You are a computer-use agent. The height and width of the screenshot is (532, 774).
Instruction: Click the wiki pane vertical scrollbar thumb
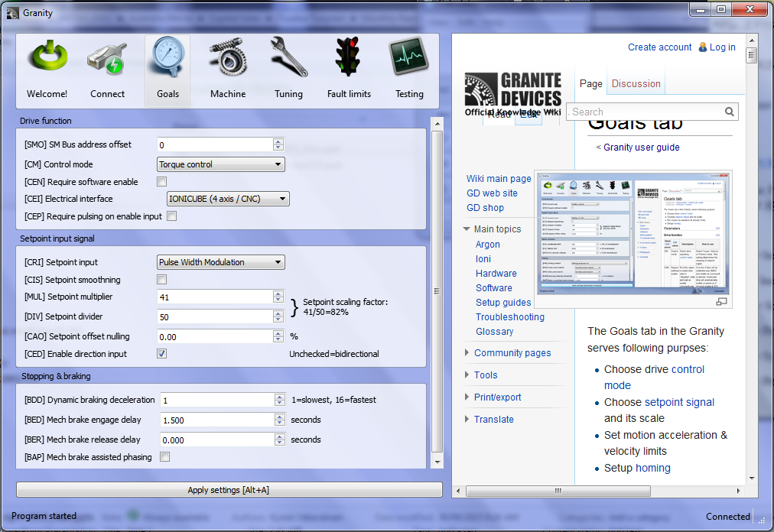pyautogui.click(x=751, y=55)
